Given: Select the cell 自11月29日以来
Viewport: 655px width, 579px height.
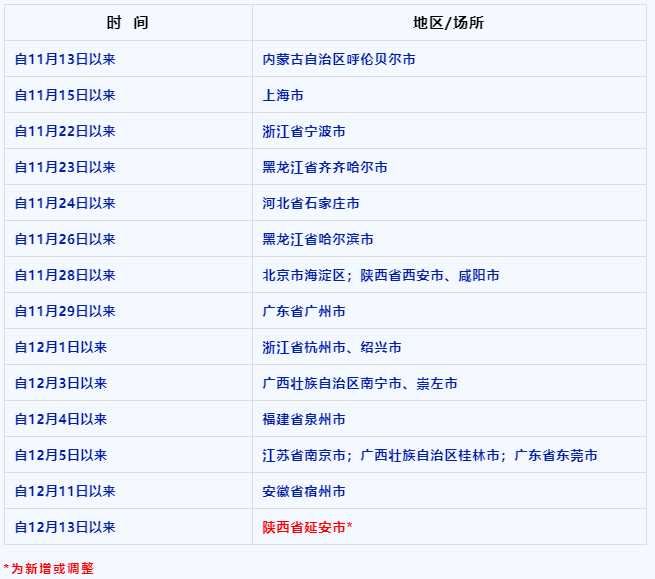Looking at the screenshot, I should pos(128,310).
